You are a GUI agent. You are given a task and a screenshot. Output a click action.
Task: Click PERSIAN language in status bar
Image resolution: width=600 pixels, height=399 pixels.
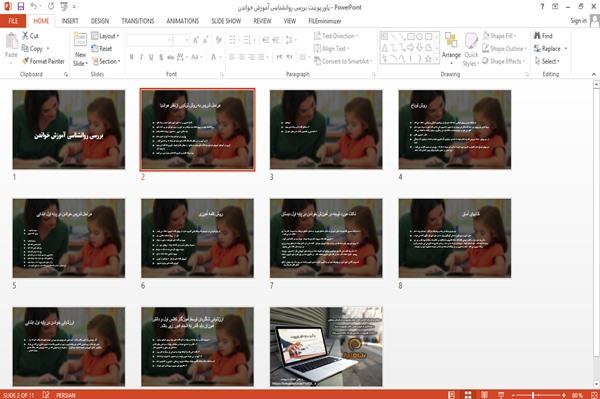pyautogui.click(x=66, y=395)
